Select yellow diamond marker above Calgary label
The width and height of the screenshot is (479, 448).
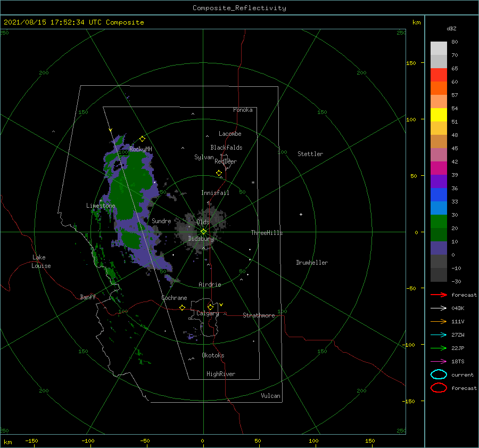click(x=210, y=307)
